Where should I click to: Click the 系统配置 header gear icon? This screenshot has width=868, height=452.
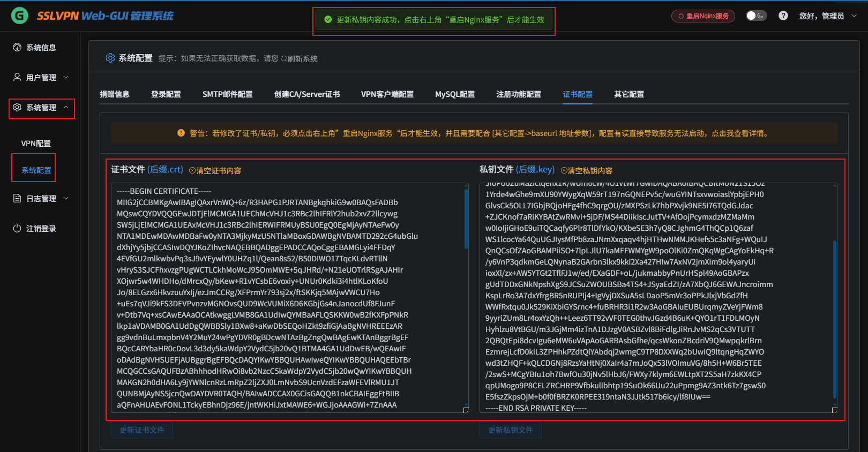coord(110,58)
